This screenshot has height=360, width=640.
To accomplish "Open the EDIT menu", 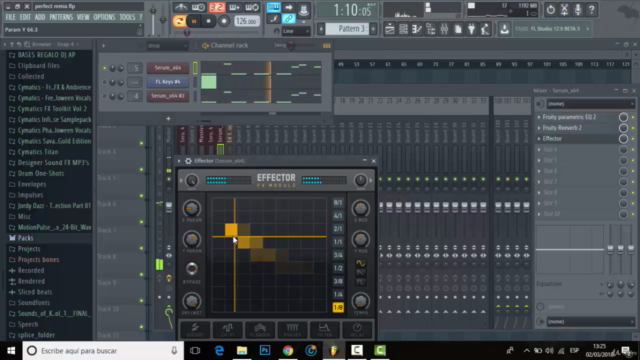I will [x=25, y=17].
